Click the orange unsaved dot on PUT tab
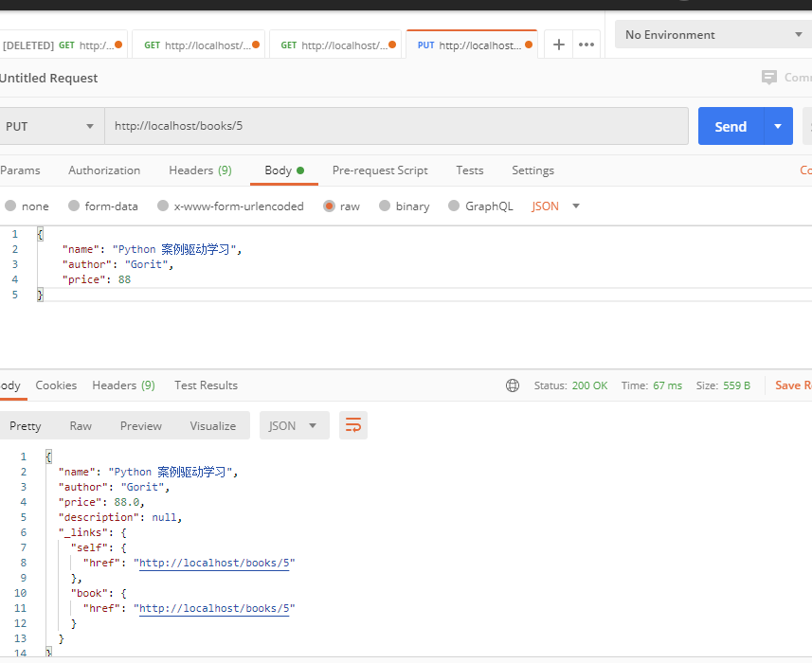The image size is (812, 663). 529,45
